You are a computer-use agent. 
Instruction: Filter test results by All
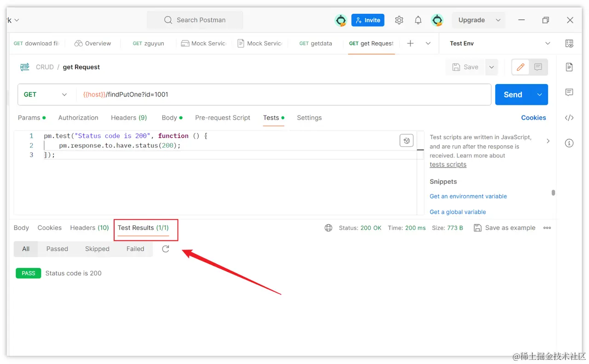pyautogui.click(x=26, y=249)
